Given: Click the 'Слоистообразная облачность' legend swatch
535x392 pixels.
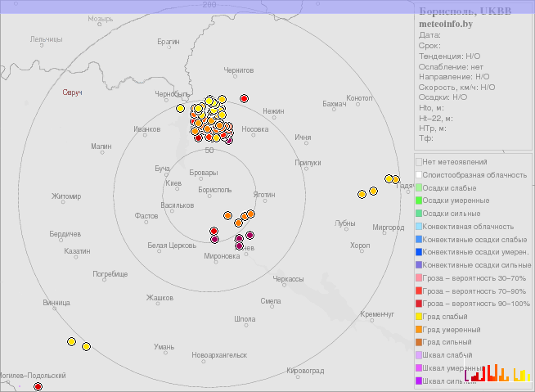Looking at the screenshot, I should (419, 175).
